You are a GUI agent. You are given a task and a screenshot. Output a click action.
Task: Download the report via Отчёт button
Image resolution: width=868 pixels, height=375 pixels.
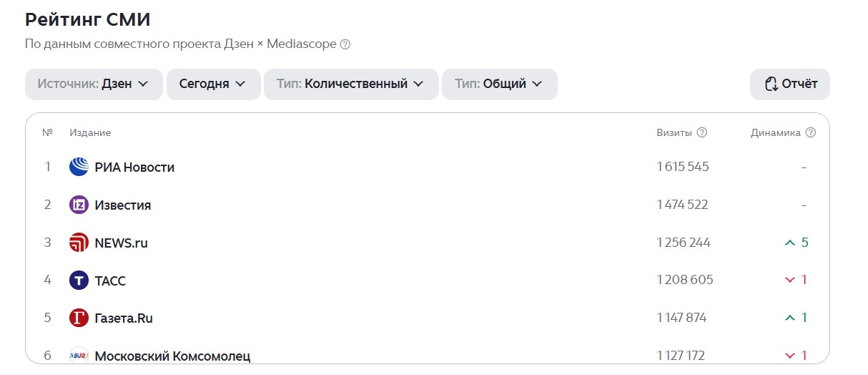(790, 84)
